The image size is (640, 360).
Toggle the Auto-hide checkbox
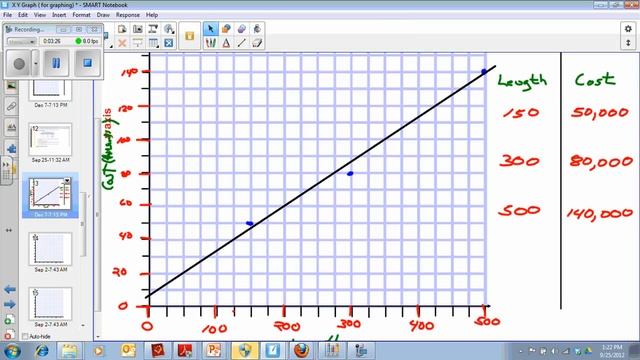tap(25, 336)
